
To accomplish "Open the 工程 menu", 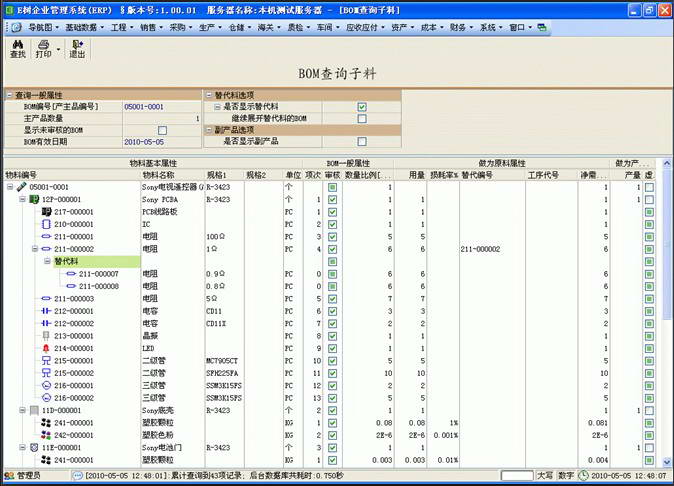I will (x=122, y=28).
